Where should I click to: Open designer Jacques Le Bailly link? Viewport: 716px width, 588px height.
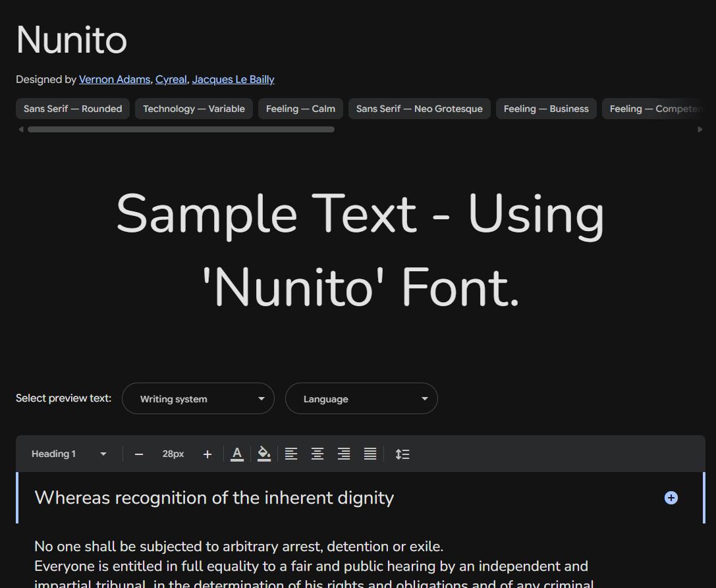[233, 80]
